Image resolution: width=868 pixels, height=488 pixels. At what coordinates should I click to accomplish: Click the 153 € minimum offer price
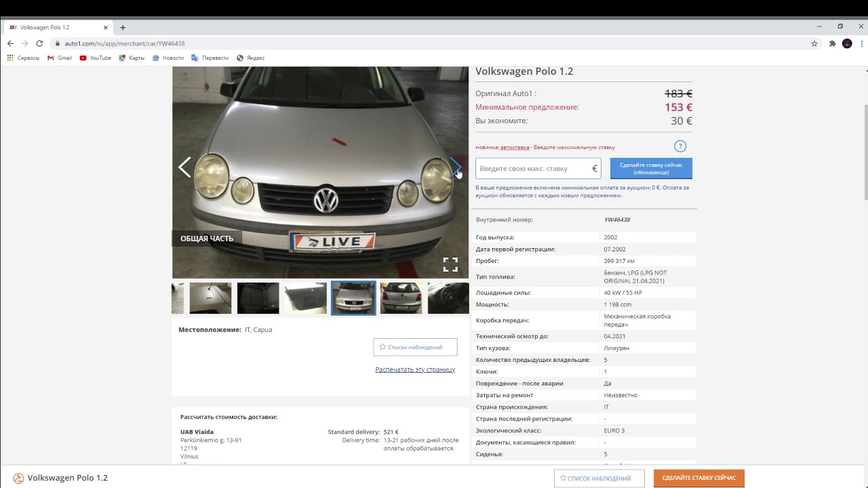click(678, 107)
